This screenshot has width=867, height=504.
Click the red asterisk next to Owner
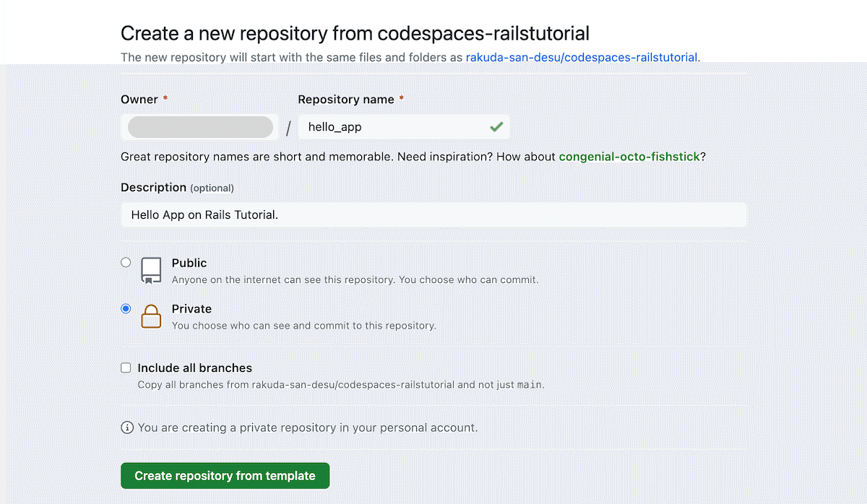pos(165,99)
